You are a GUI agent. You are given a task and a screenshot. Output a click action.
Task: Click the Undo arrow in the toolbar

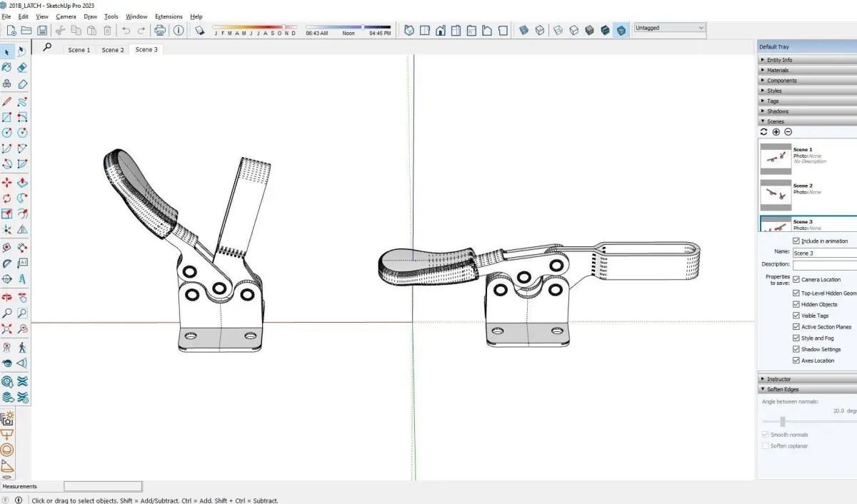click(x=126, y=30)
